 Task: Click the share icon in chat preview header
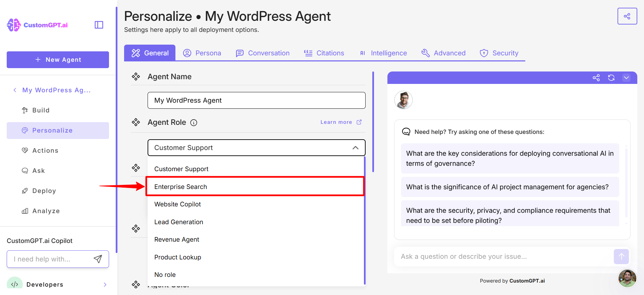click(596, 78)
